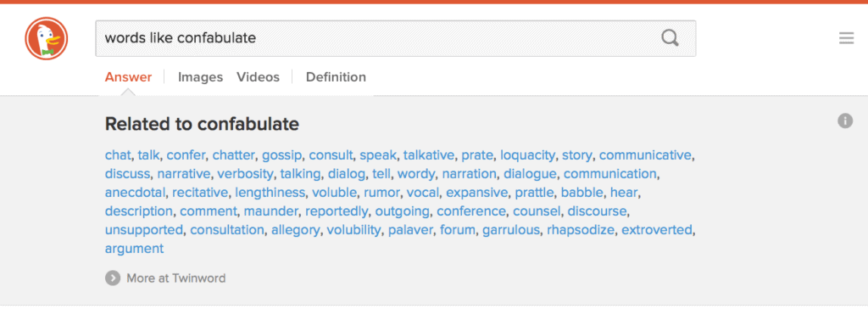
Task: Click the arrow icon beside More at Twinword
Action: click(x=113, y=278)
